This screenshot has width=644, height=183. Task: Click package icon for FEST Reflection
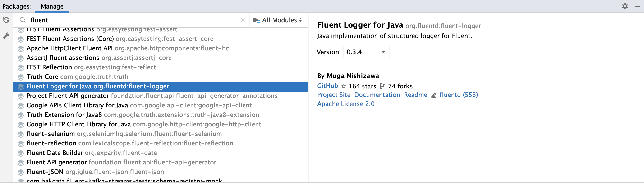21,67
